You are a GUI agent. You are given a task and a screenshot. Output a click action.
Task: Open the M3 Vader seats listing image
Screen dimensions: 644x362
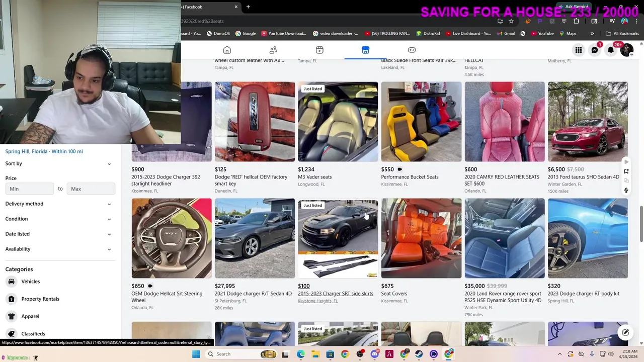(x=338, y=122)
